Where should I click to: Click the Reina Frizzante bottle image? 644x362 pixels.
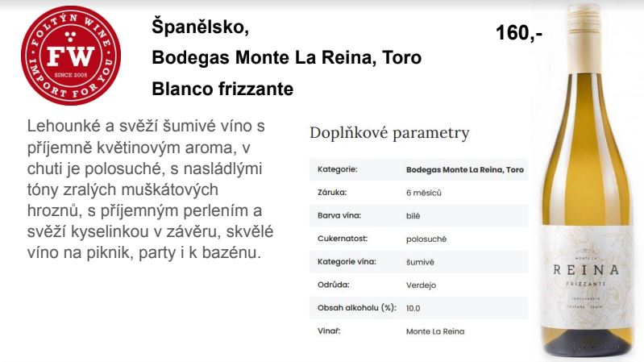(x=588, y=180)
